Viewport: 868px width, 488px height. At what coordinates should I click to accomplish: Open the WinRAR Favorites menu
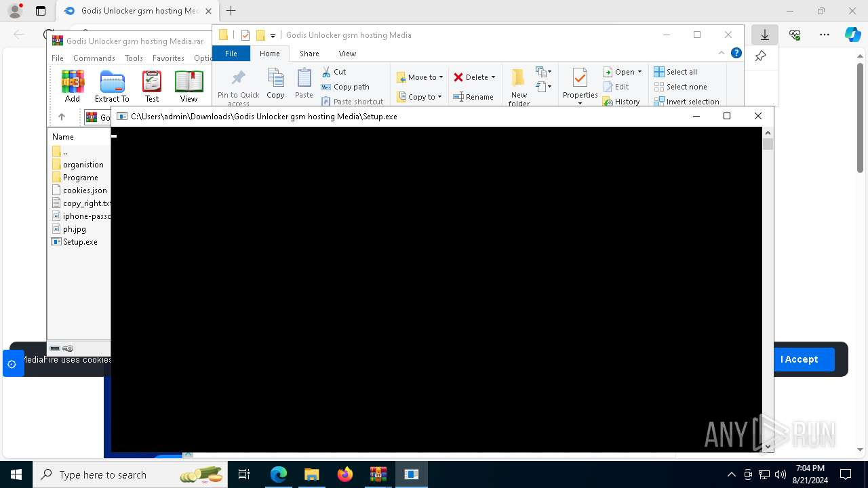tap(168, 58)
